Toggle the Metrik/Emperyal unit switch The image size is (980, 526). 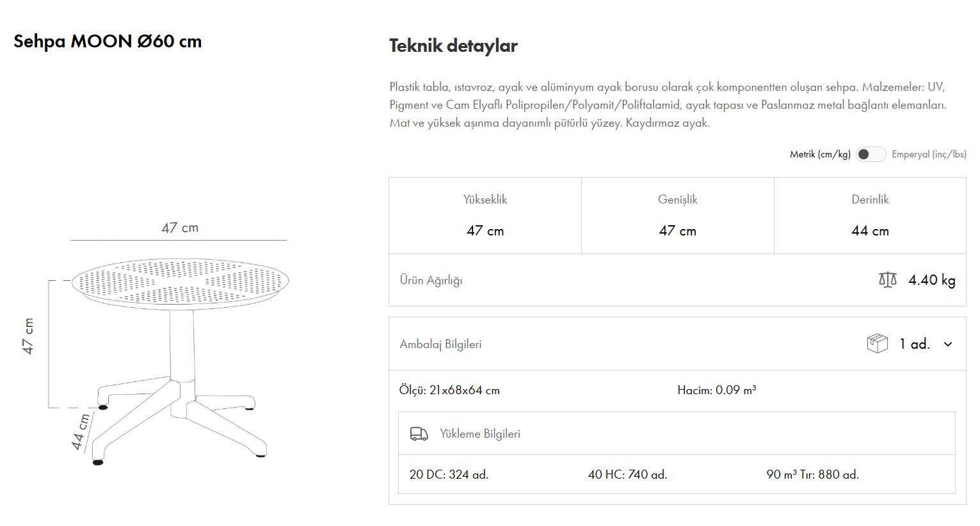pyautogui.click(x=871, y=154)
